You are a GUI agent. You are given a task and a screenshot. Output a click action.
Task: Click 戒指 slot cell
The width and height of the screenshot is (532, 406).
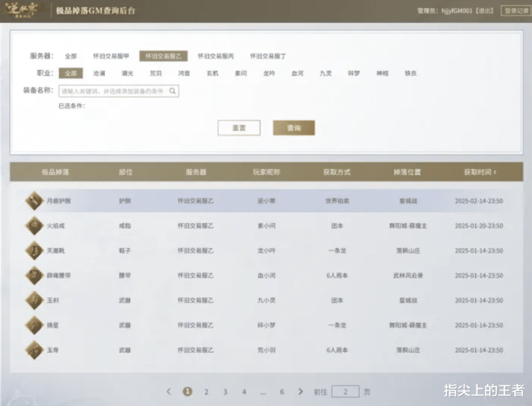coord(125,226)
